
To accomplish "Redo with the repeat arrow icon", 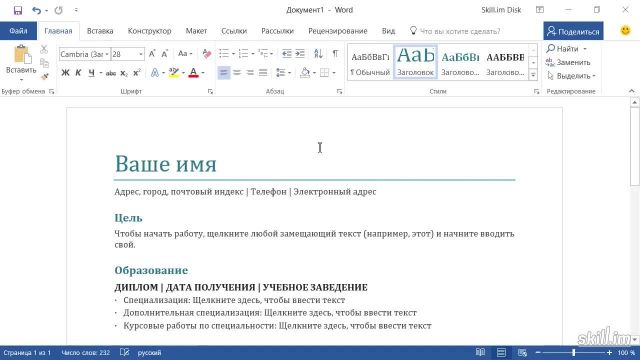I will [59, 10].
